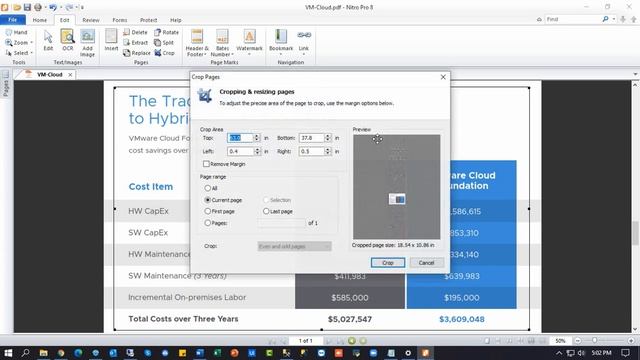This screenshot has height=360, width=640.
Task: Switch to the Protect ribbon tab
Action: [149, 20]
